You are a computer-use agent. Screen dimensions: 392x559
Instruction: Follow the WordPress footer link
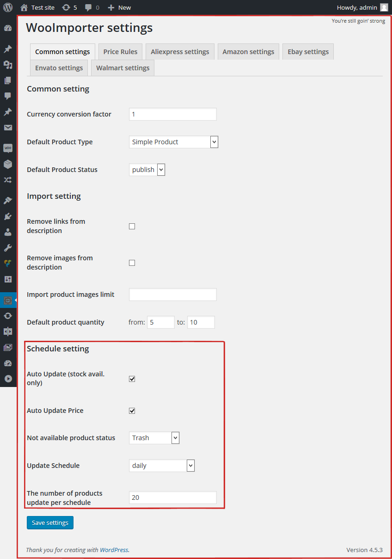point(114,550)
